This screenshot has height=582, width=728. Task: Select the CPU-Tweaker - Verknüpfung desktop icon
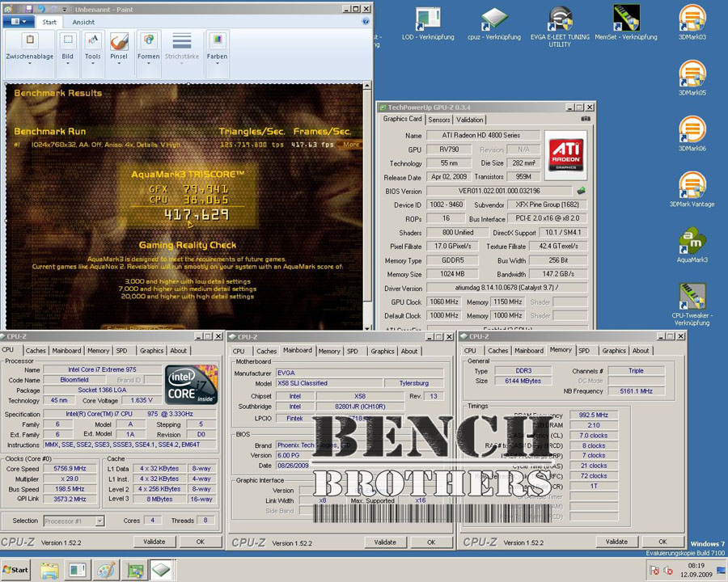pos(692,304)
